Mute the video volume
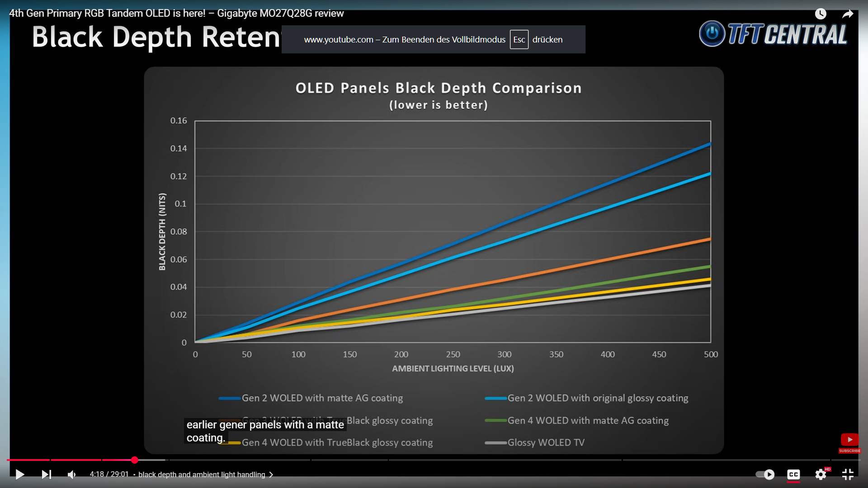The width and height of the screenshot is (868, 488). (x=72, y=474)
